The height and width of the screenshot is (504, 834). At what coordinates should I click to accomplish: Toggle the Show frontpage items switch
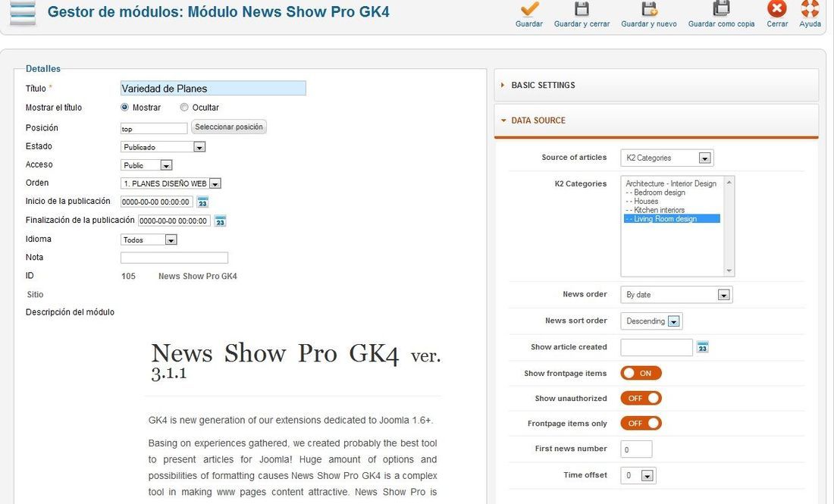[641, 373]
